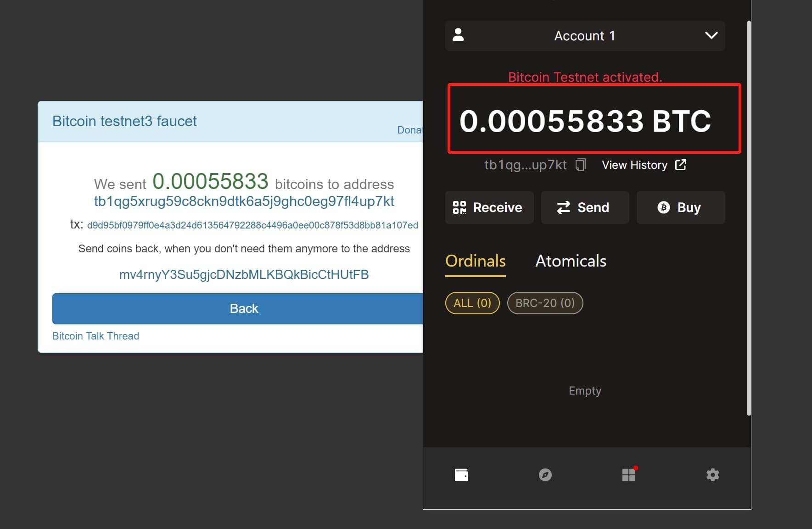Open the apps grid with notification dot
The height and width of the screenshot is (529, 812).
click(x=629, y=475)
